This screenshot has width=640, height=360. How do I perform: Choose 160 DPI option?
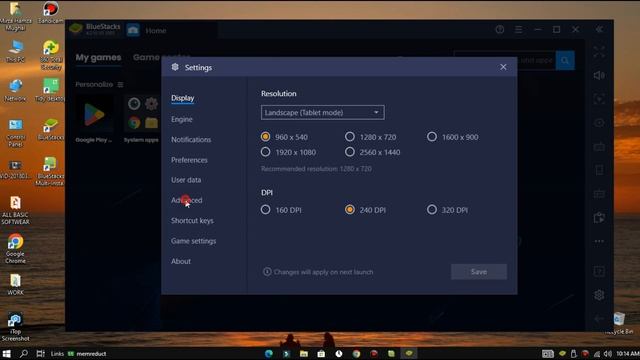(x=265, y=210)
